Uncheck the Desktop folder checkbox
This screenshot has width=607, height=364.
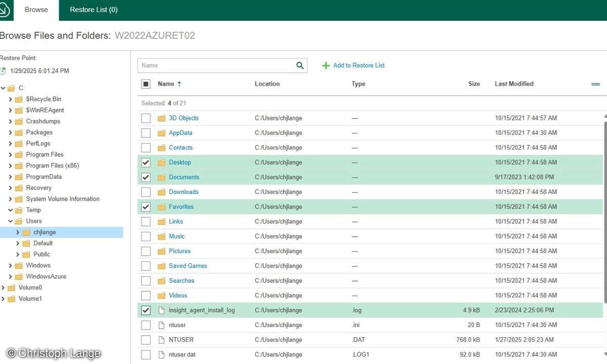pyautogui.click(x=146, y=163)
